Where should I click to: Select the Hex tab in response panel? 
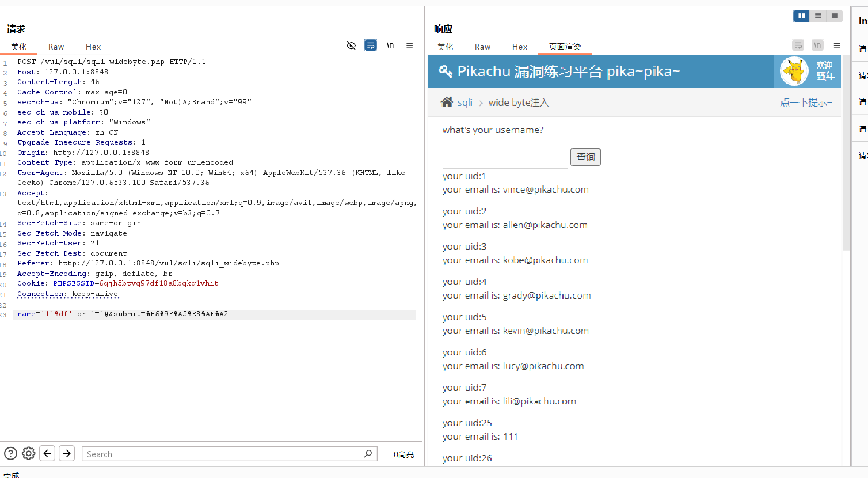coord(520,47)
